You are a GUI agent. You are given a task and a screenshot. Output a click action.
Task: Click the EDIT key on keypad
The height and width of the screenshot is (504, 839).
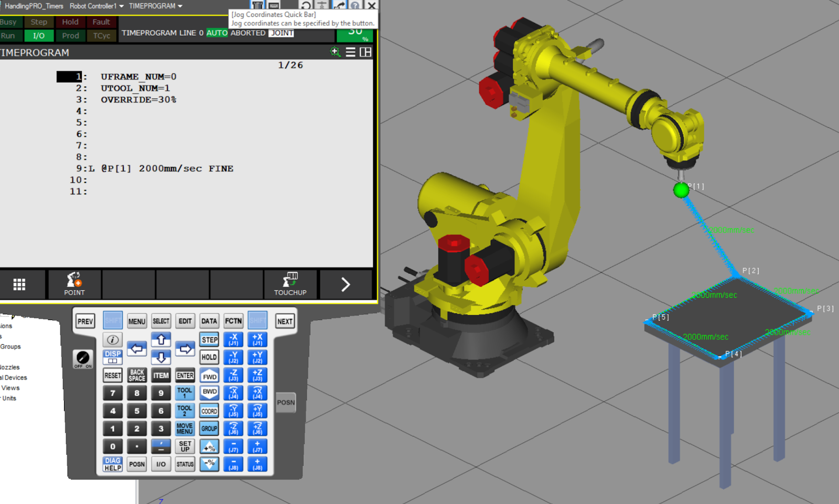(185, 321)
